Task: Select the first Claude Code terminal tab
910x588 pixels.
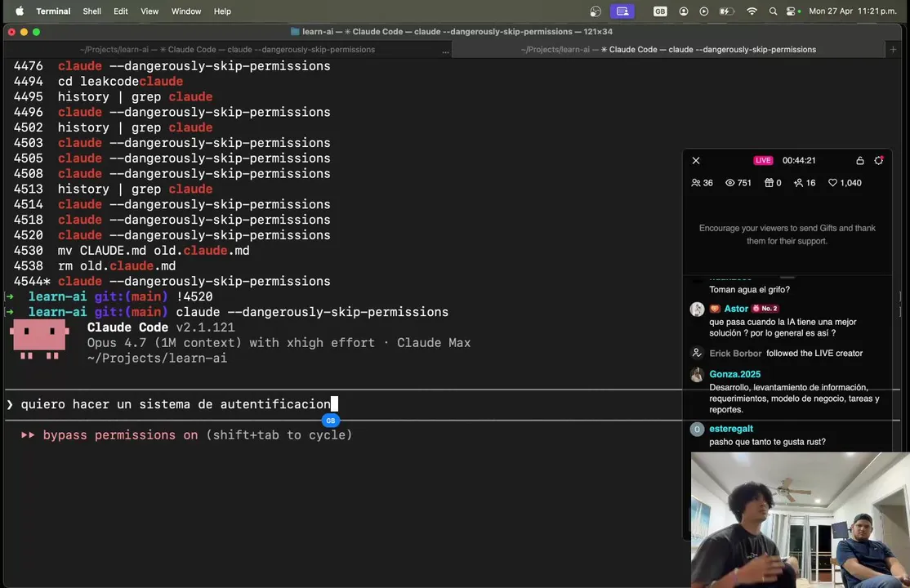Action: [x=227, y=49]
